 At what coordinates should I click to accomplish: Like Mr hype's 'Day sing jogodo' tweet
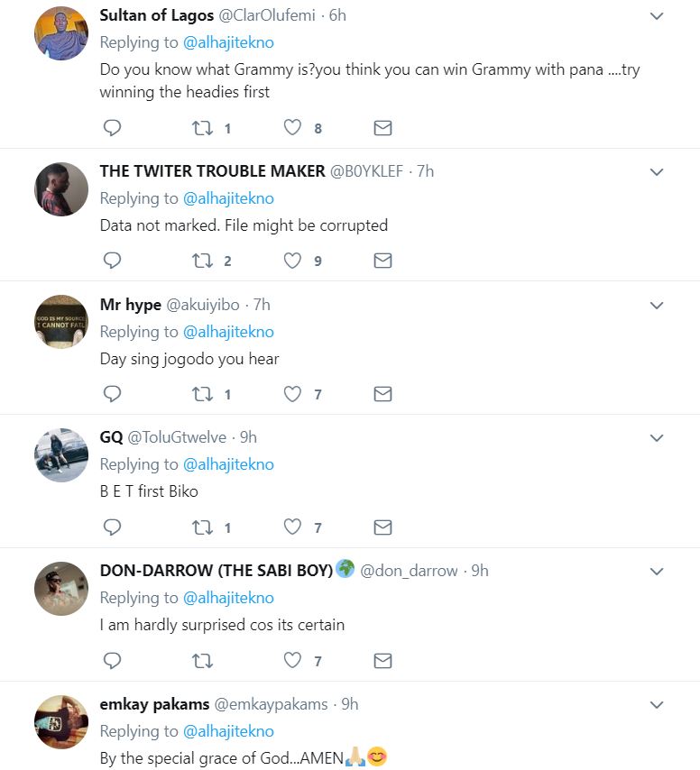[292, 394]
